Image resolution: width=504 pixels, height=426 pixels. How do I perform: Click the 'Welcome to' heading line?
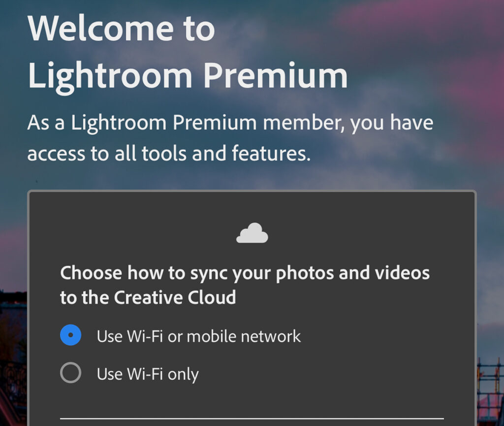point(122,28)
